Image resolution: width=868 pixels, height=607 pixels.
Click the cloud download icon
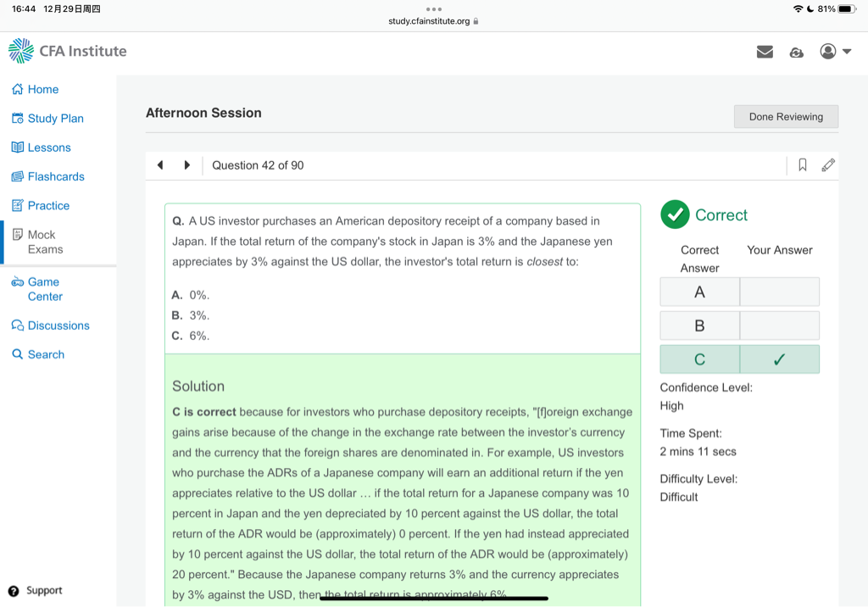point(796,52)
